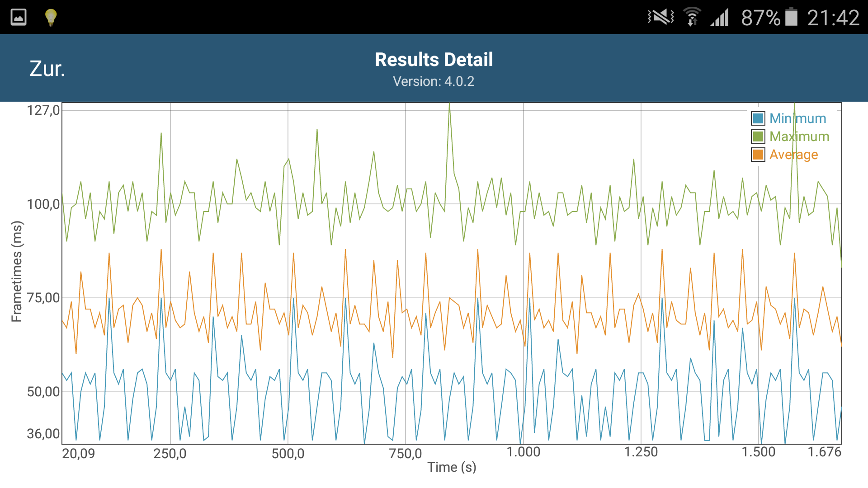Click the Maximum legend label

tap(799, 136)
